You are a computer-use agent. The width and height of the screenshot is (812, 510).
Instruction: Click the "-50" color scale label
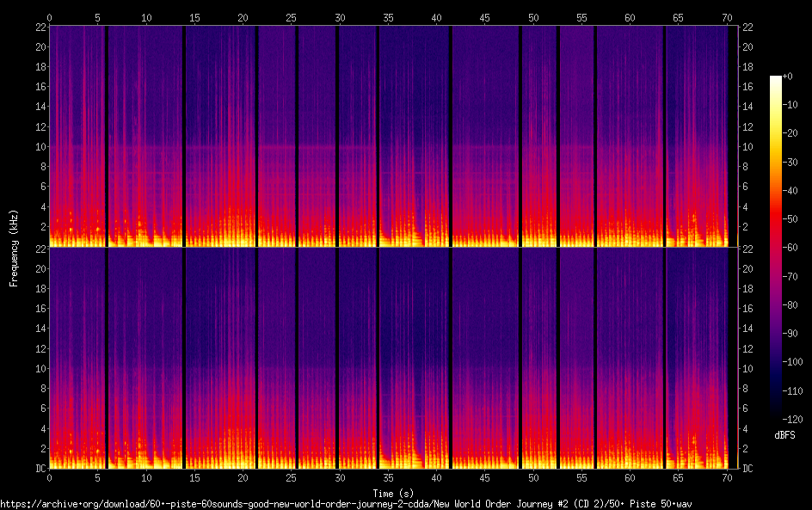point(790,219)
